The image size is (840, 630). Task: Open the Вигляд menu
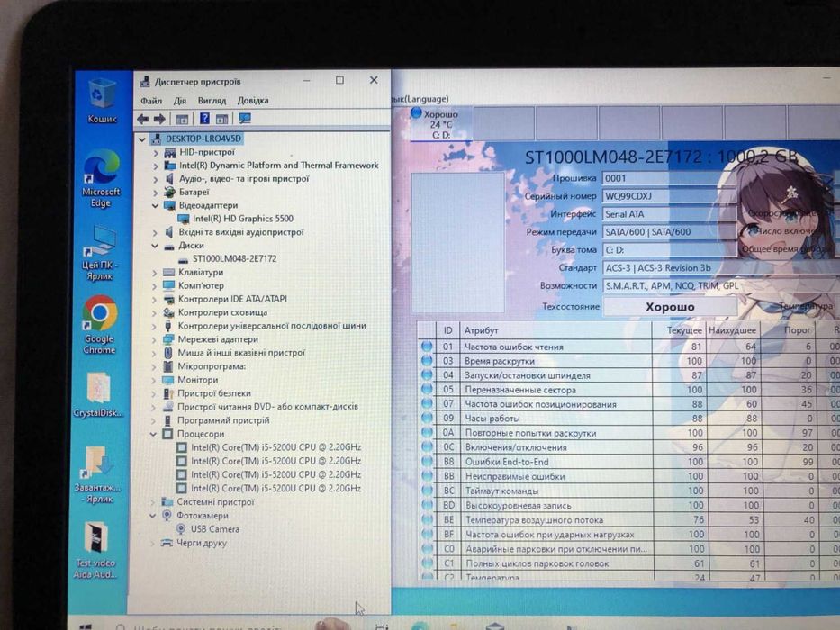tap(212, 101)
